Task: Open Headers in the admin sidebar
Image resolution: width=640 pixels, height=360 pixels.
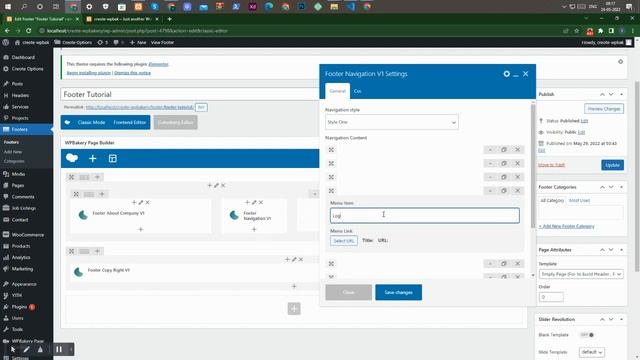Action: coord(20,96)
